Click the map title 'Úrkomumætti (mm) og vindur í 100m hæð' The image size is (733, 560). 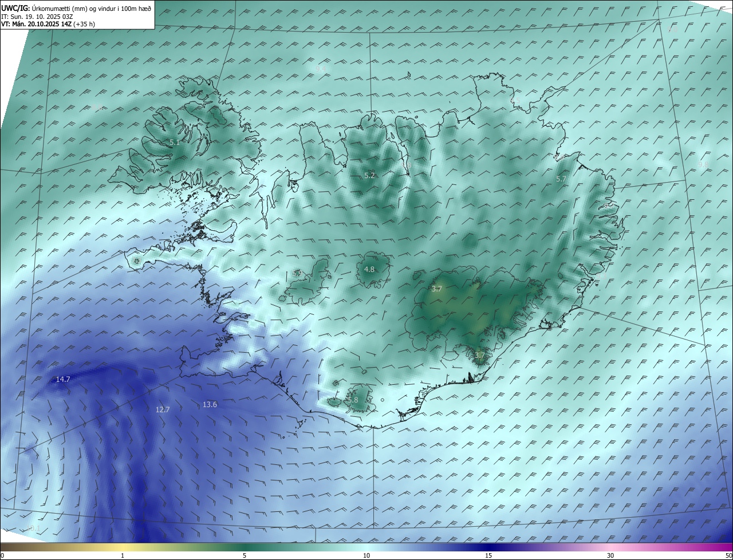[90, 8]
